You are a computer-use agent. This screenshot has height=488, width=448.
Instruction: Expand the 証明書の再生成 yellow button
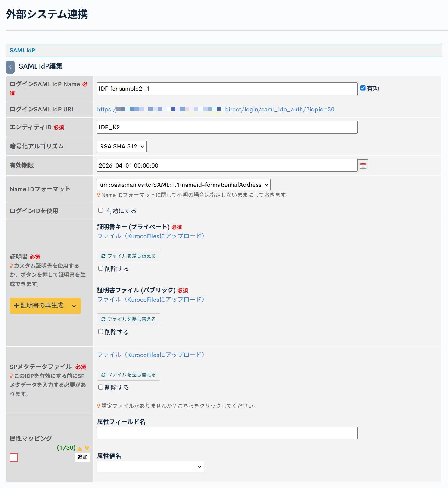pyautogui.click(x=45, y=306)
